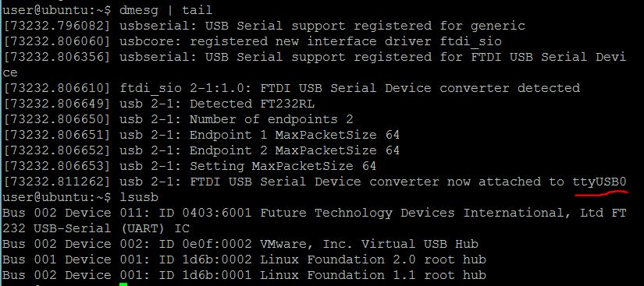Click the 'lsusb' command text

[x=139, y=197]
